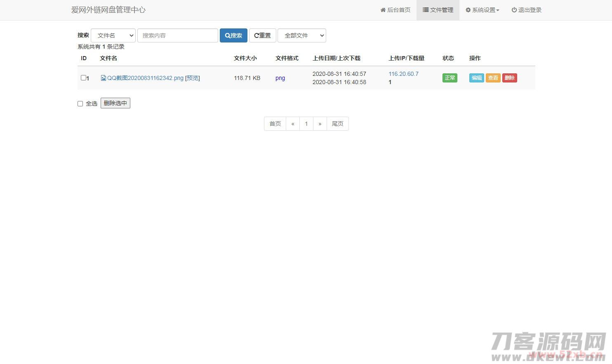Select the checkbox for row ID 1
Viewport: 612px width, 364px height.
(x=83, y=78)
